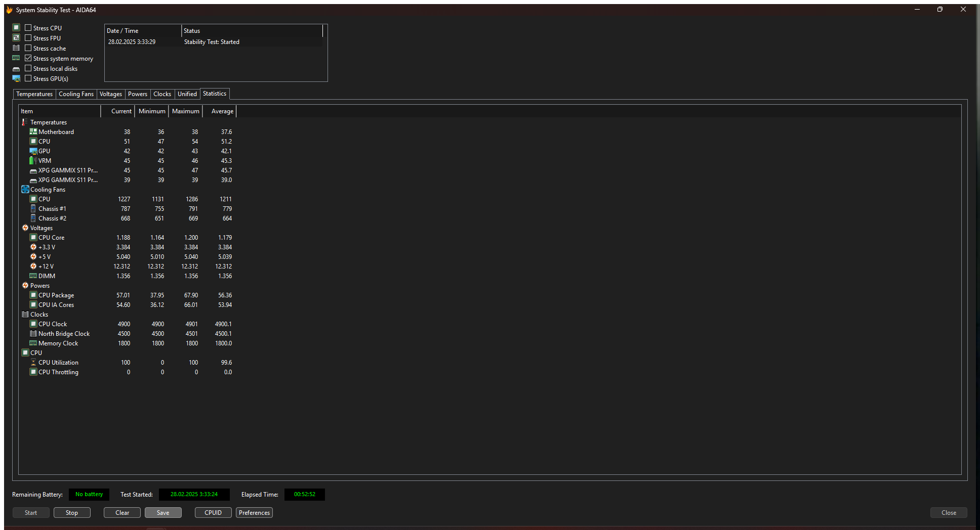Image resolution: width=980 pixels, height=530 pixels.
Task: Click the Powers group icon
Action: [x=25, y=285]
